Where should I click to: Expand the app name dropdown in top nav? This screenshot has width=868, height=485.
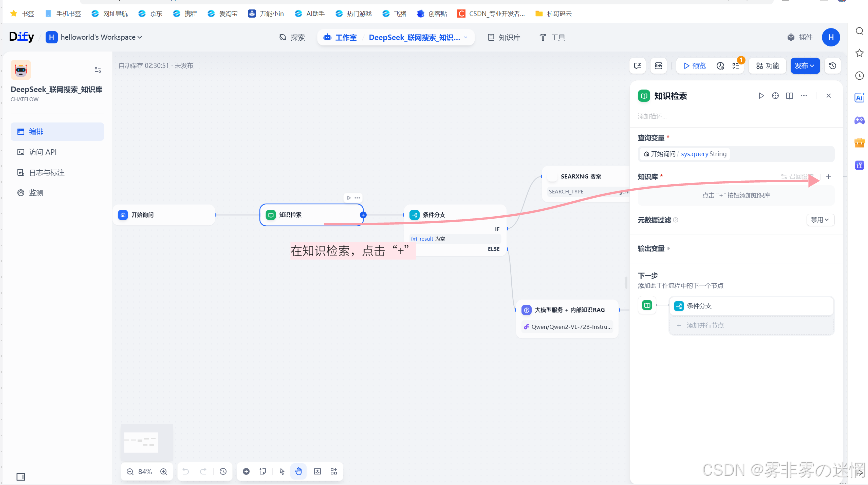click(466, 37)
